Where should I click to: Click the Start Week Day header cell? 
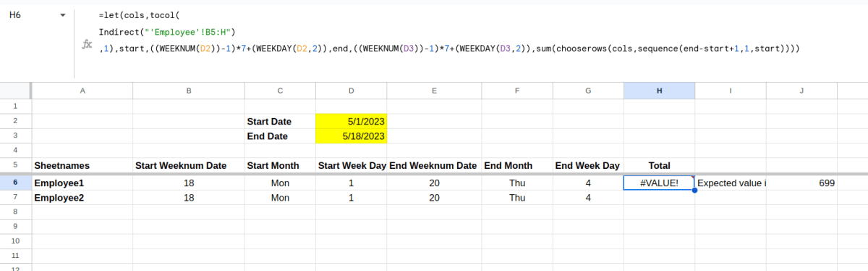tap(352, 165)
